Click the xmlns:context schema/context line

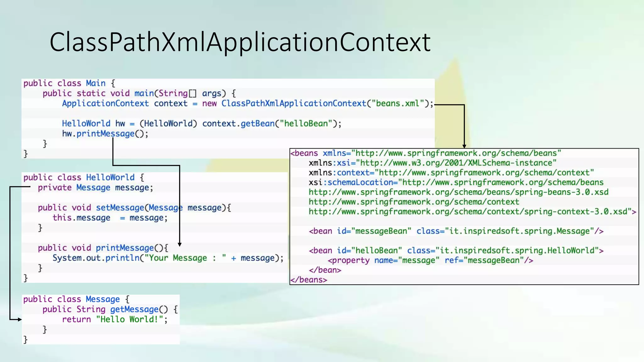[x=451, y=173]
